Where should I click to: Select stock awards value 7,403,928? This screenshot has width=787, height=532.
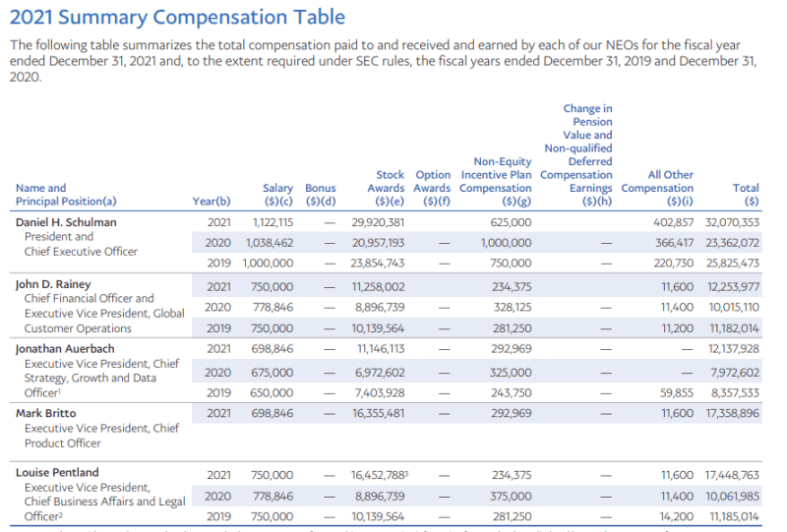[379, 393]
